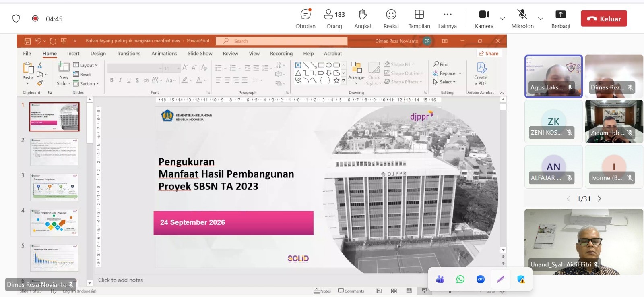Open the Design ribbon tab

(x=98, y=54)
